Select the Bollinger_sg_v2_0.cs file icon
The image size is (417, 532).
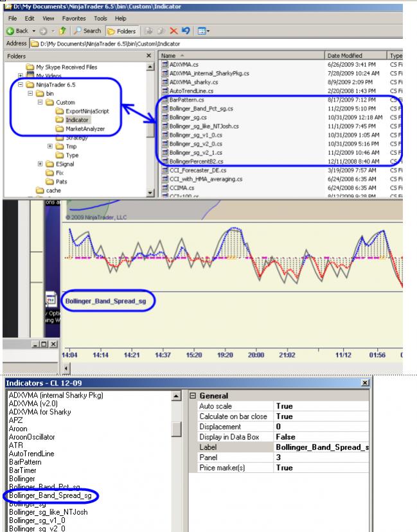tap(165, 144)
